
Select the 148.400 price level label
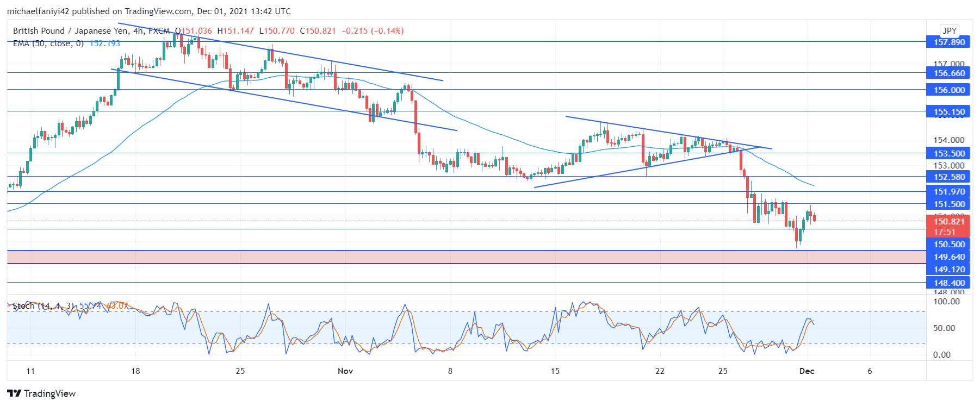(948, 283)
